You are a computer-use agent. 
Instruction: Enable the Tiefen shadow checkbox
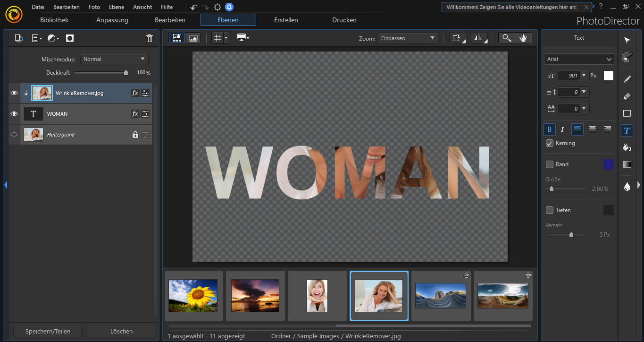click(549, 210)
